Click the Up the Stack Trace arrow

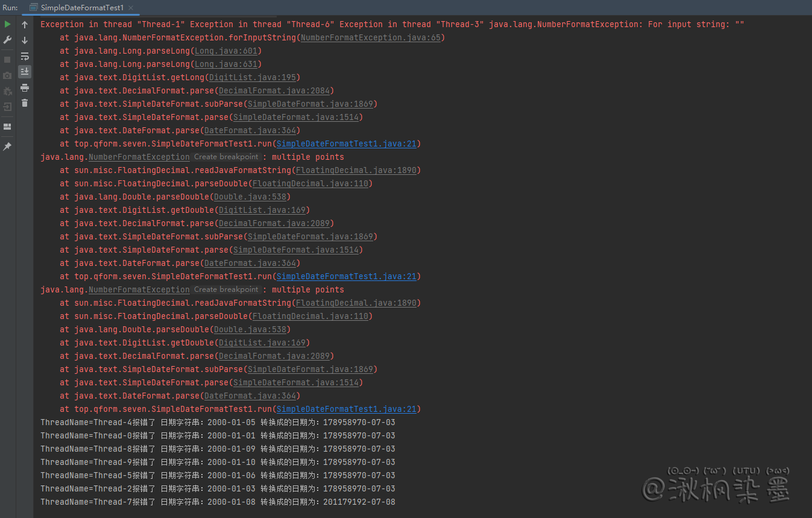(25, 25)
